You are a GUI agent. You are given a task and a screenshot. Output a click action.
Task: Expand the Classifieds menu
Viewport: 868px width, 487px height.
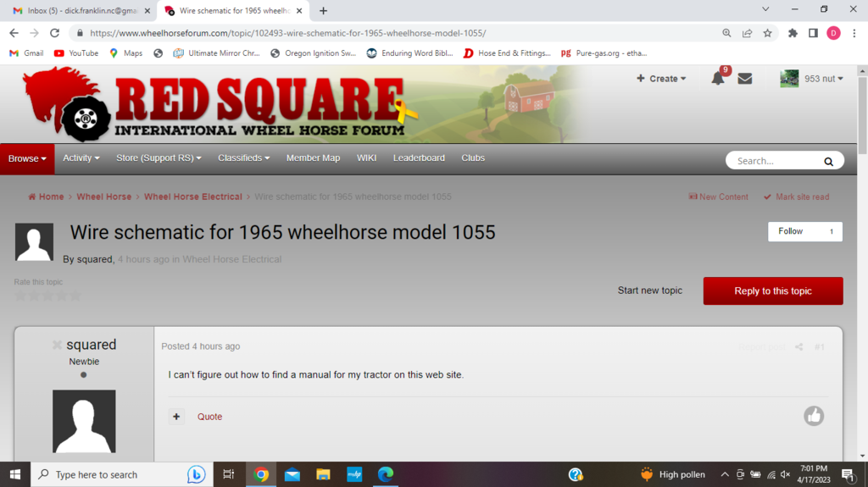(x=243, y=158)
